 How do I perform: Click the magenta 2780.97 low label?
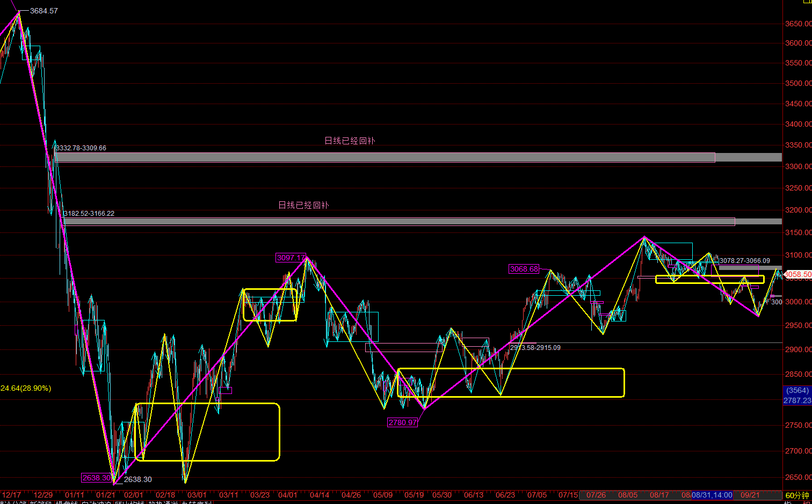click(403, 422)
